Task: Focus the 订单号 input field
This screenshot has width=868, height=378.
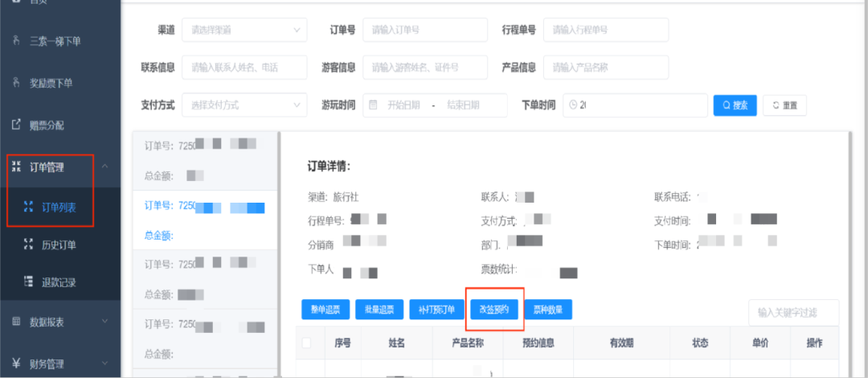Action: coord(425,30)
